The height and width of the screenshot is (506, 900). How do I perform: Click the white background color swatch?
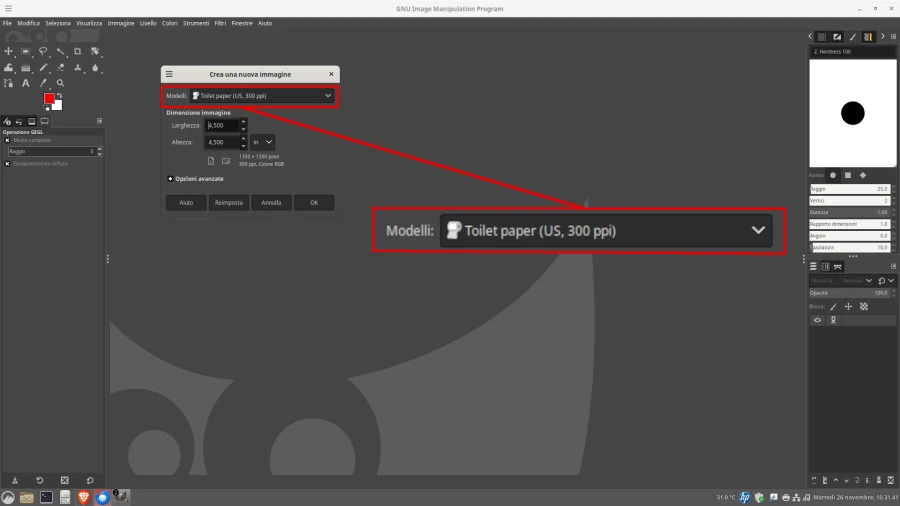tap(58, 106)
